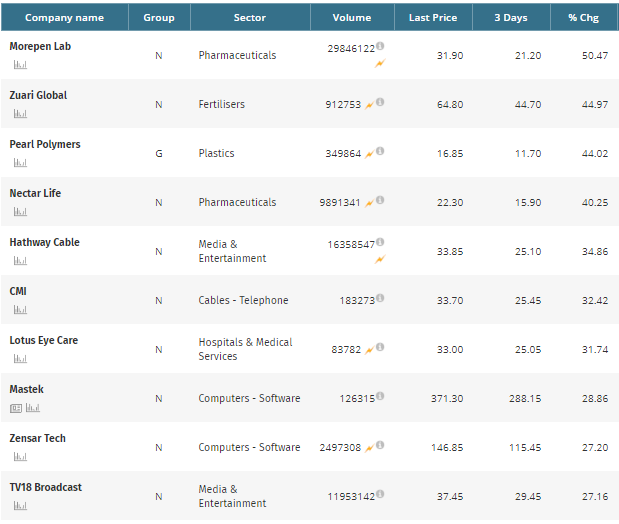Open the chart icon under Morepen Lab
Screen dimensions: 619x524
click(x=20, y=65)
